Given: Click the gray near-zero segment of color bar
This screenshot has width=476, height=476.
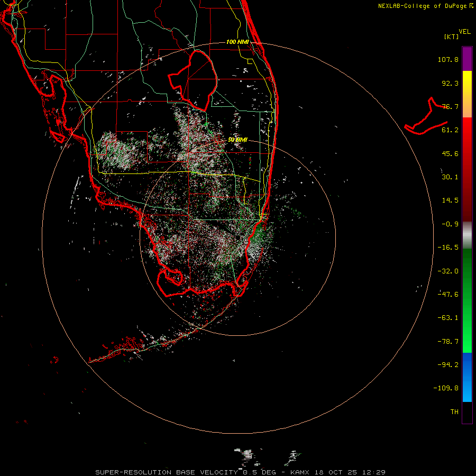Looking at the screenshot, I should (x=467, y=235).
